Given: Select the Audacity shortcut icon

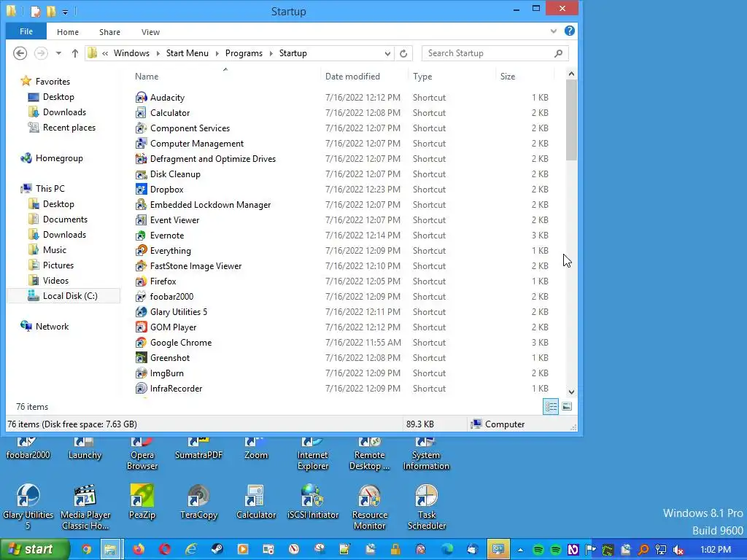Looking at the screenshot, I should click(x=141, y=98).
